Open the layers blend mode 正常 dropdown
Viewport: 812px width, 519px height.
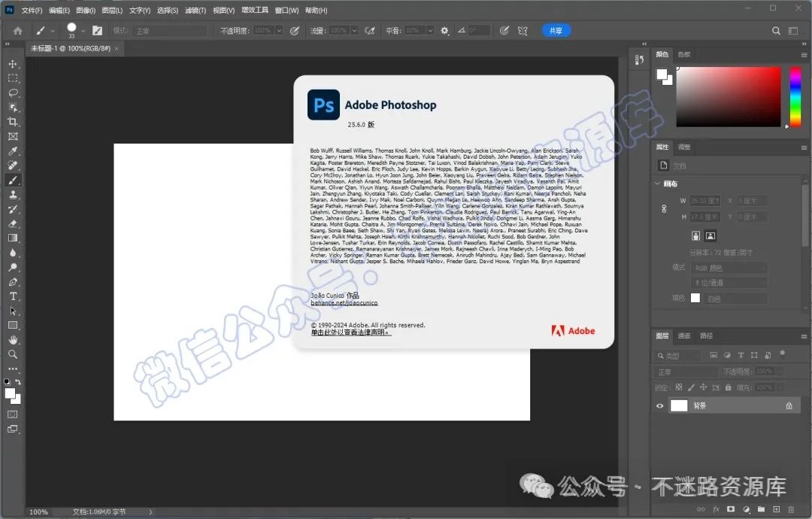[x=686, y=372]
